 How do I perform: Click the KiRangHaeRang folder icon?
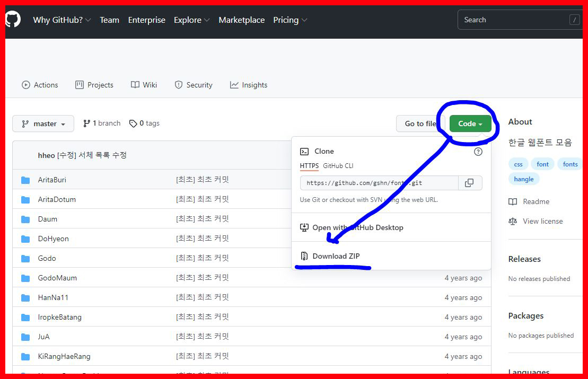point(25,357)
